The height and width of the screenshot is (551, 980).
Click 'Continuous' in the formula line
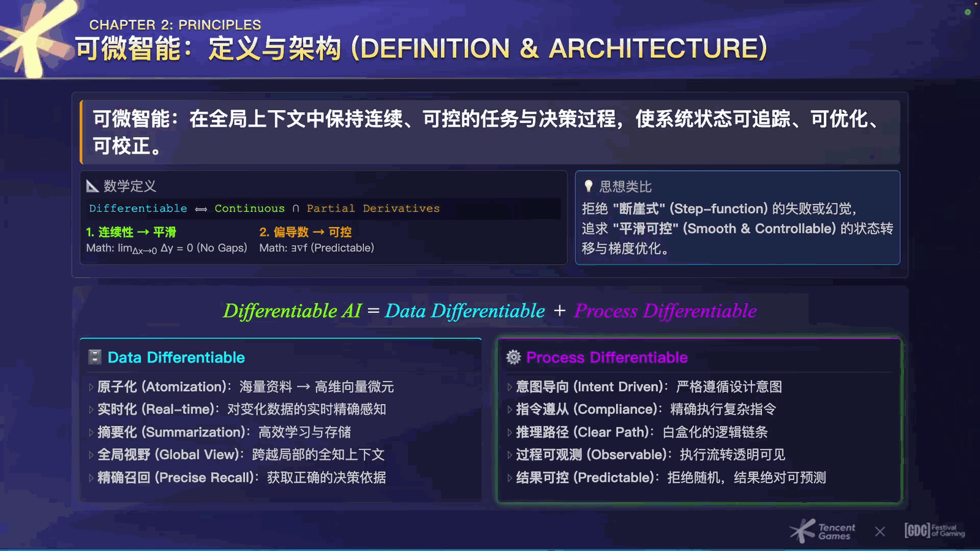pyautogui.click(x=250, y=209)
